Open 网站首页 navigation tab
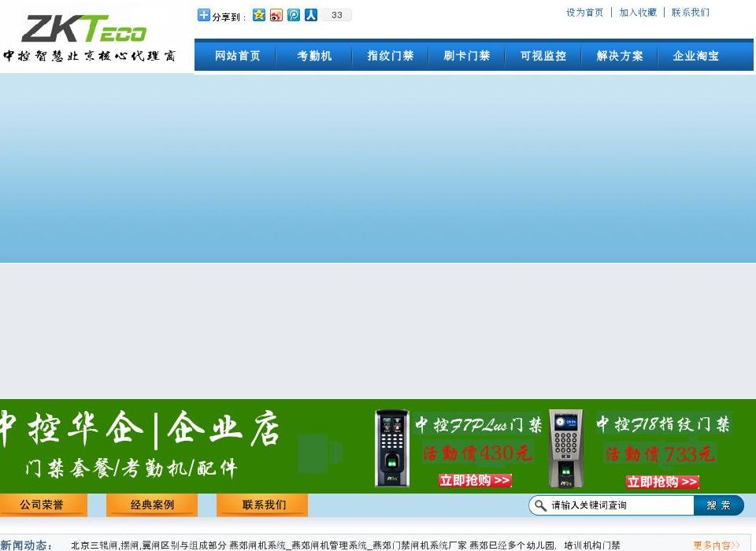The height and width of the screenshot is (551, 756). (x=237, y=56)
